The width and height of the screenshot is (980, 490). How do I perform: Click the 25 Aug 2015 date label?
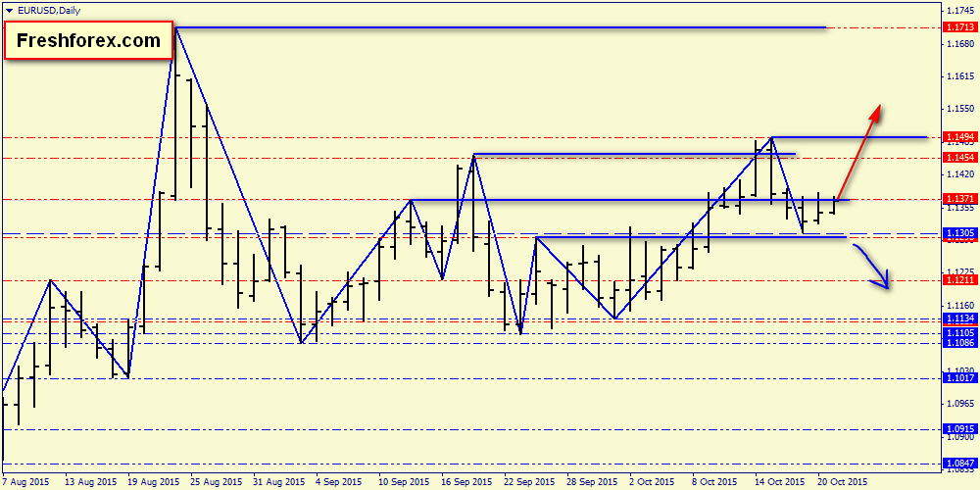tap(217, 482)
